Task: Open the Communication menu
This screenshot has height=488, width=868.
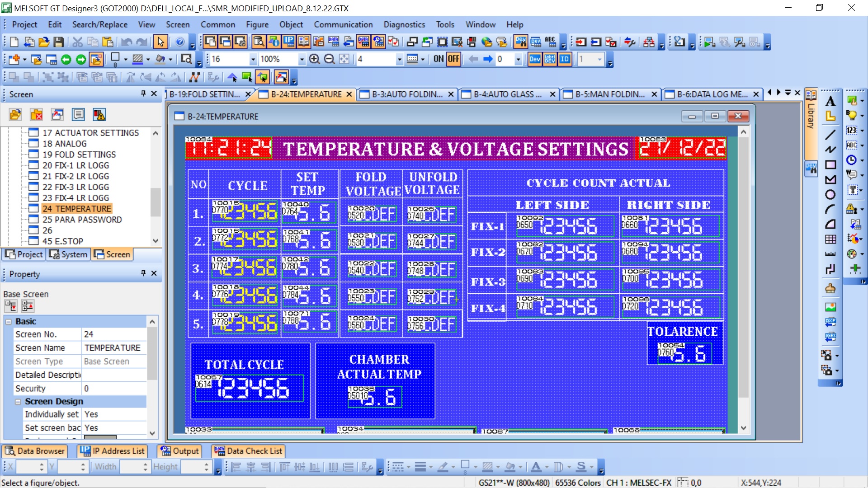Action: click(343, 24)
